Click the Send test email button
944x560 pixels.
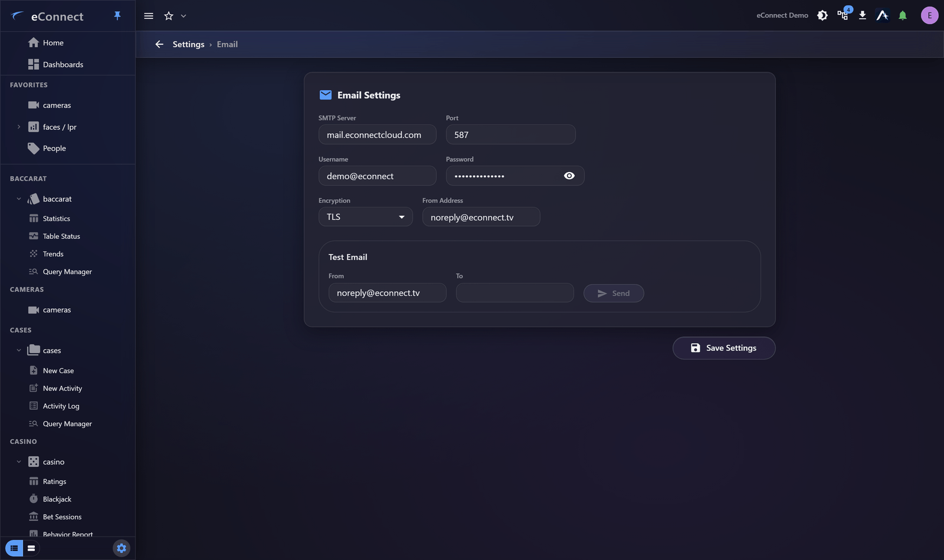click(x=614, y=294)
